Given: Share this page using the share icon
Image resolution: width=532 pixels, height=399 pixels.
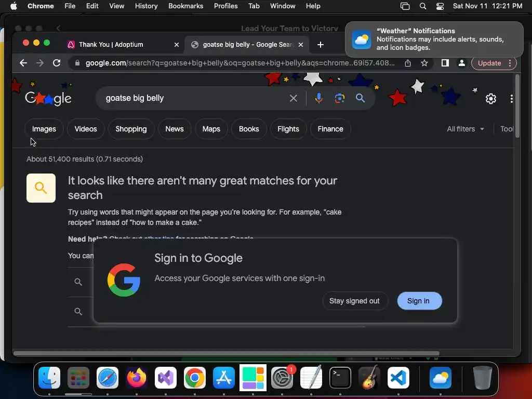Looking at the screenshot, I should click(x=408, y=63).
